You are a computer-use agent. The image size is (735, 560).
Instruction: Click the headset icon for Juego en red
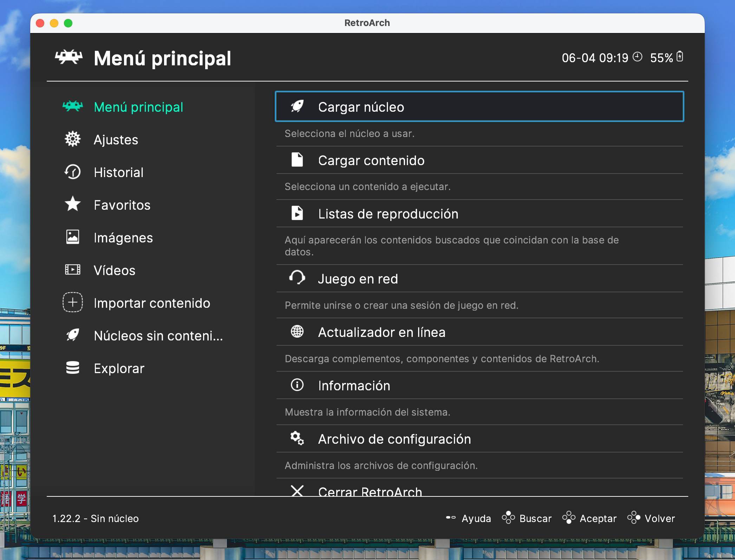[x=297, y=278]
